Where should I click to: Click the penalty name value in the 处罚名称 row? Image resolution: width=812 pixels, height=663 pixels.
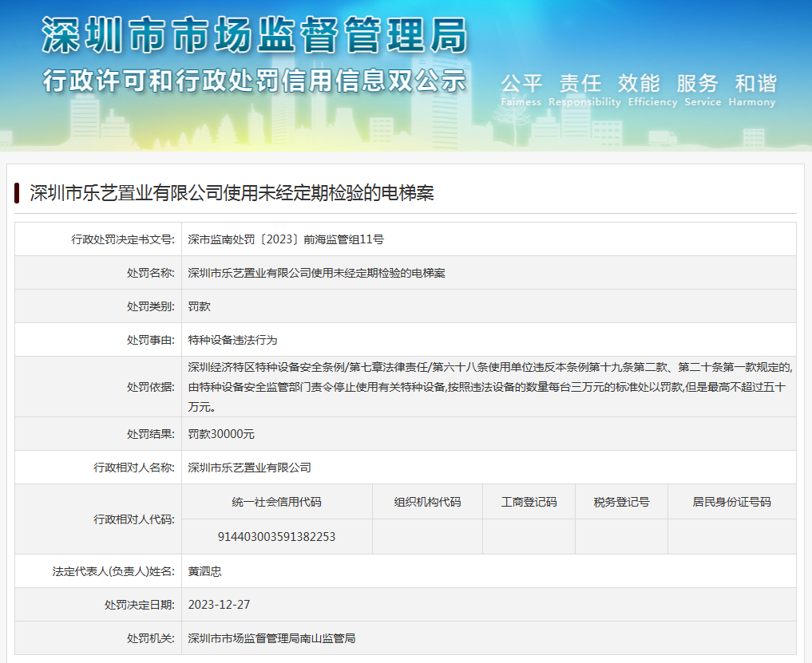click(x=316, y=273)
